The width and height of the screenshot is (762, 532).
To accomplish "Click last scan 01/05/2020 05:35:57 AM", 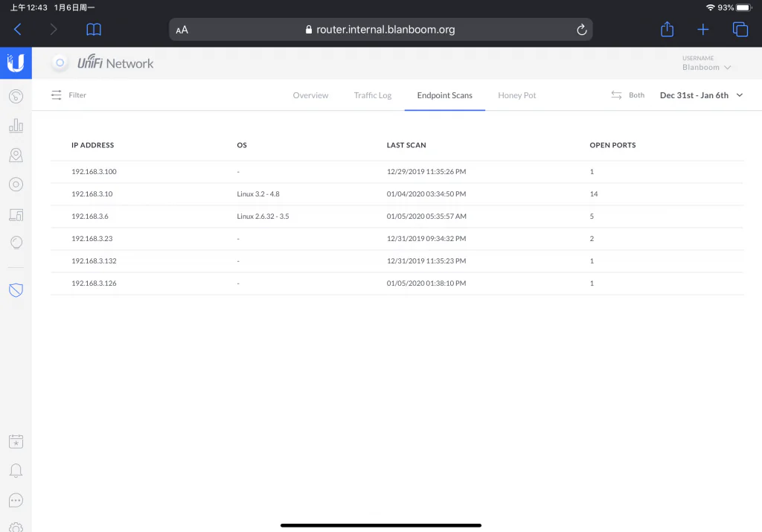I will point(426,217).
